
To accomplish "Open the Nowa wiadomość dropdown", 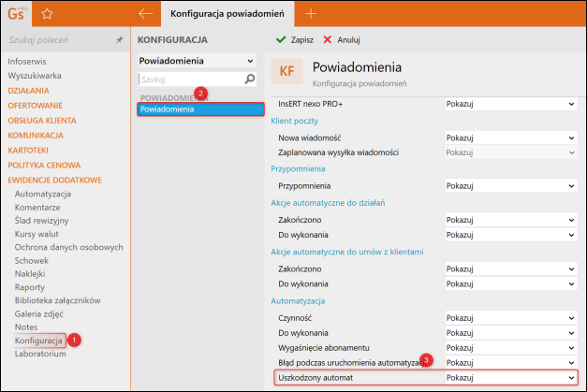I will [x=512, y=138].
